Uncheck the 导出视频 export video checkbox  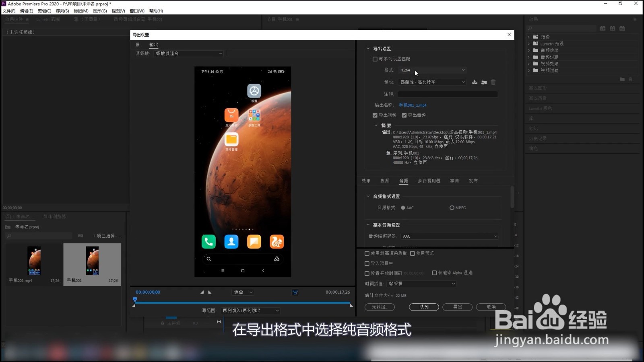[375, 115]
